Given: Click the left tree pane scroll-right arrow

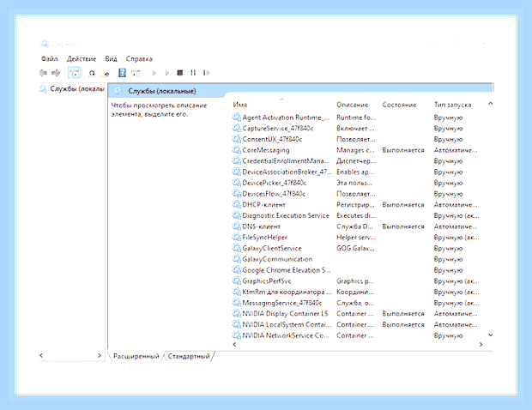Looking at the screenshot, I should pos(100,355).
